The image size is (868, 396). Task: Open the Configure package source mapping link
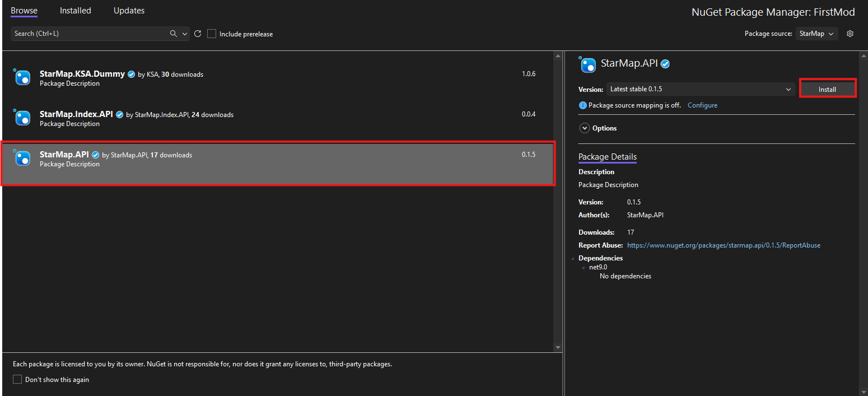pyautogui.click(x=702, y=105)
